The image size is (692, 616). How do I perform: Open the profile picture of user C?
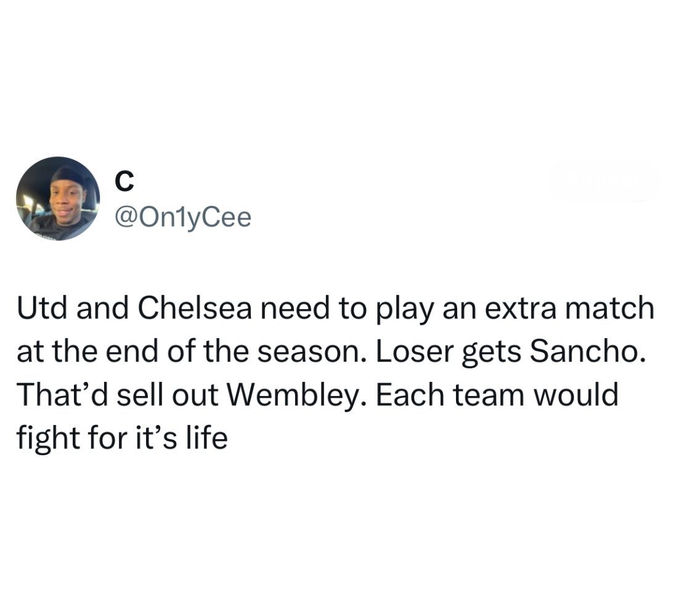[x=58, y=198]
